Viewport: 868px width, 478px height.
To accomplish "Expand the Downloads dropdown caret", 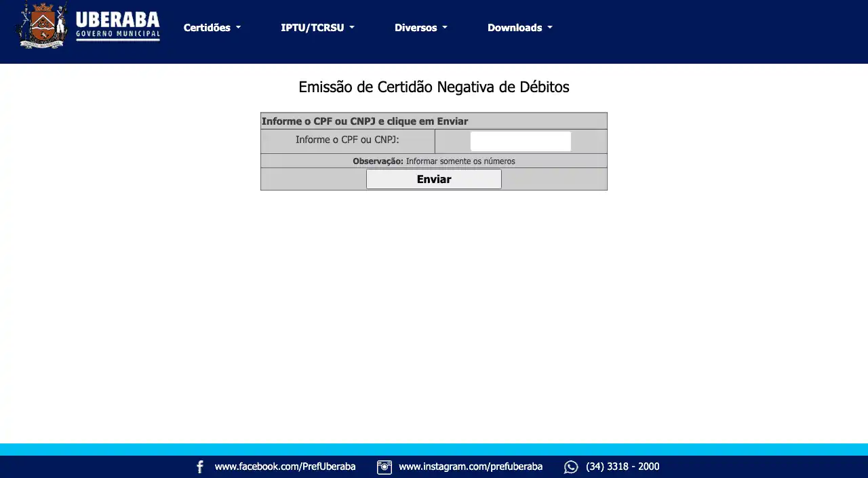I will pos(550,28).
